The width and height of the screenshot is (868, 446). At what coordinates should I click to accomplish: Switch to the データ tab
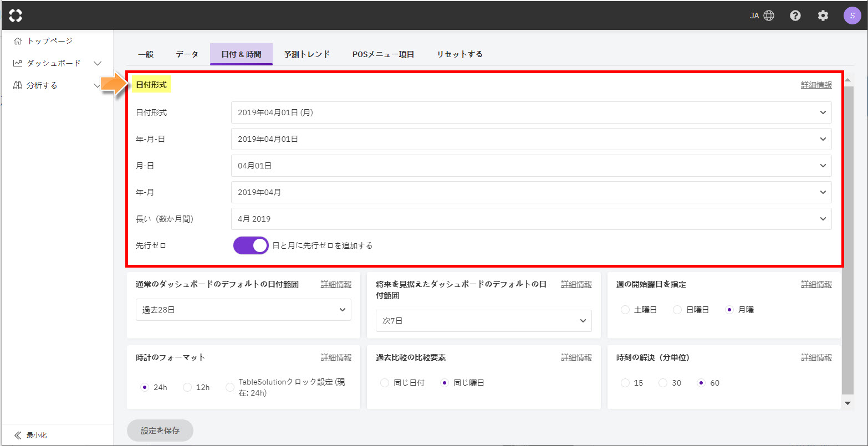(187, 54)
